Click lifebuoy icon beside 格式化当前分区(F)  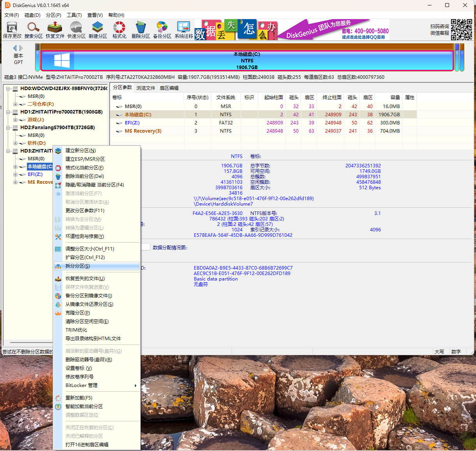pos(58,168)
